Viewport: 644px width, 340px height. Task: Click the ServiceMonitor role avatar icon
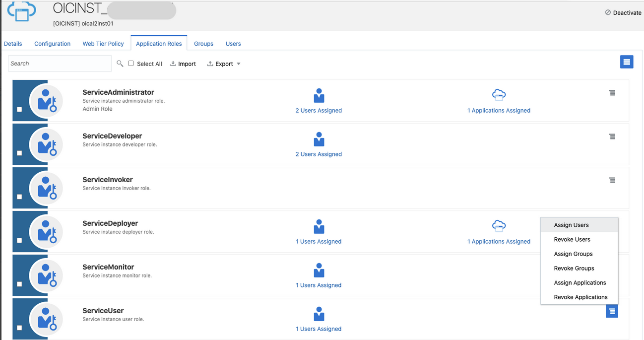46,275
